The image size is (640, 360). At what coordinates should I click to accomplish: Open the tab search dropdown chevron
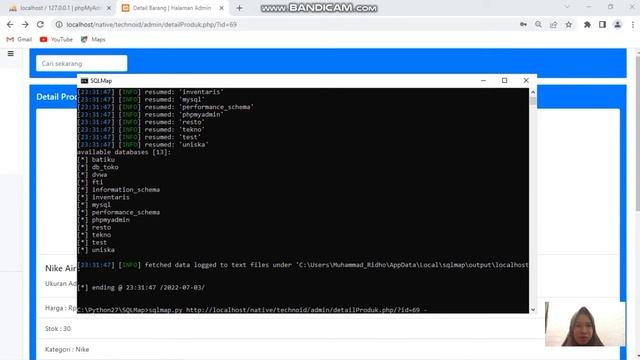567,7
